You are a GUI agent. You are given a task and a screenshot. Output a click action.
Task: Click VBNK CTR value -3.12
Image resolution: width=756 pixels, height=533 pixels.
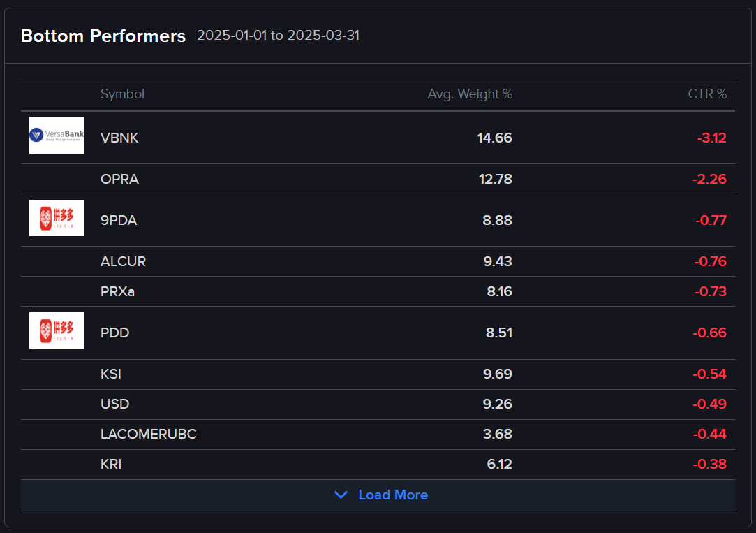click(x=711, y=138)
